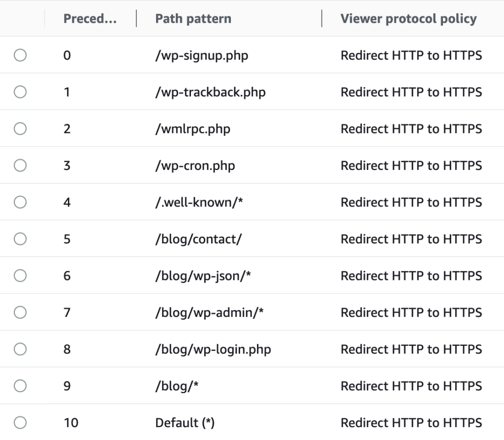The width and height of the screenshot is (504, 440).
Task: Select the /blog/* row radio button
Action: 20,386
